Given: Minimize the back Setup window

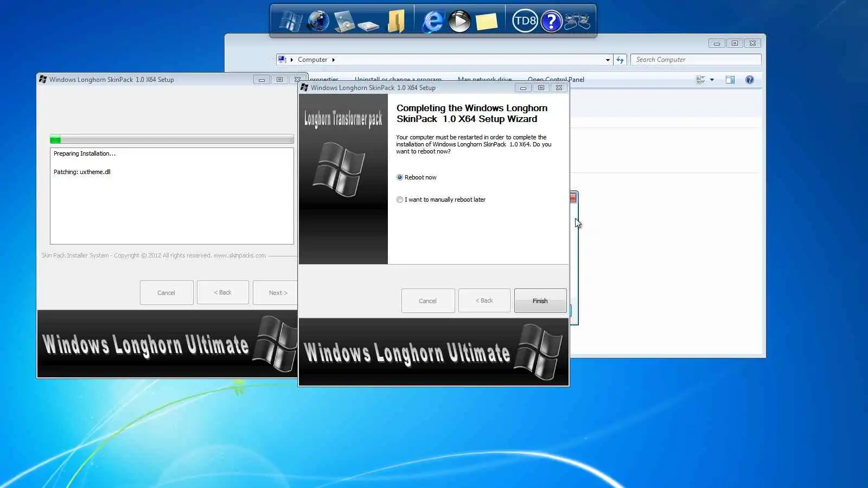Looking at the screenshot, I should [x=261, y=80].
